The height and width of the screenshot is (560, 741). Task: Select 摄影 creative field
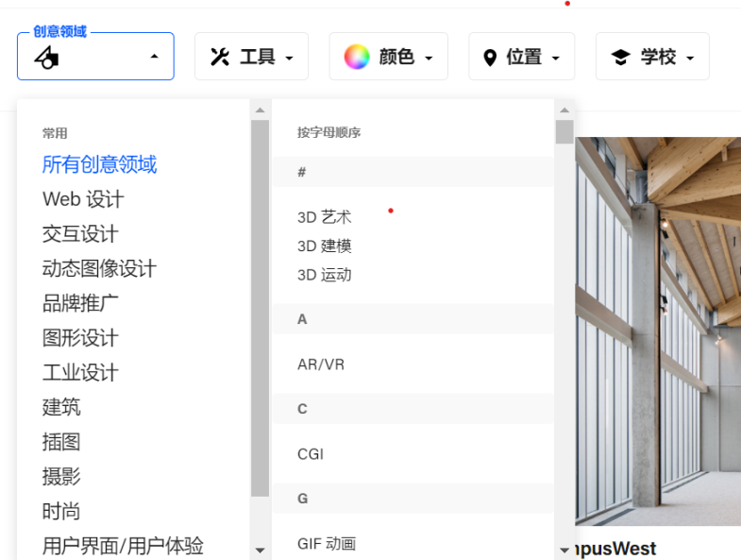[61, 477]
